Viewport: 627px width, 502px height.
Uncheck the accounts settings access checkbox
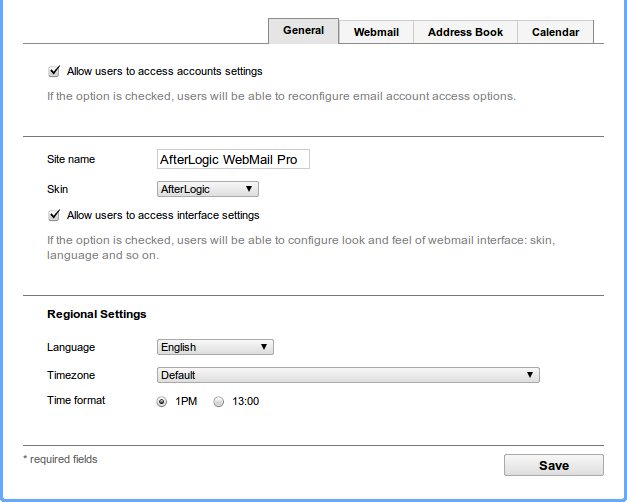point(54,72)
